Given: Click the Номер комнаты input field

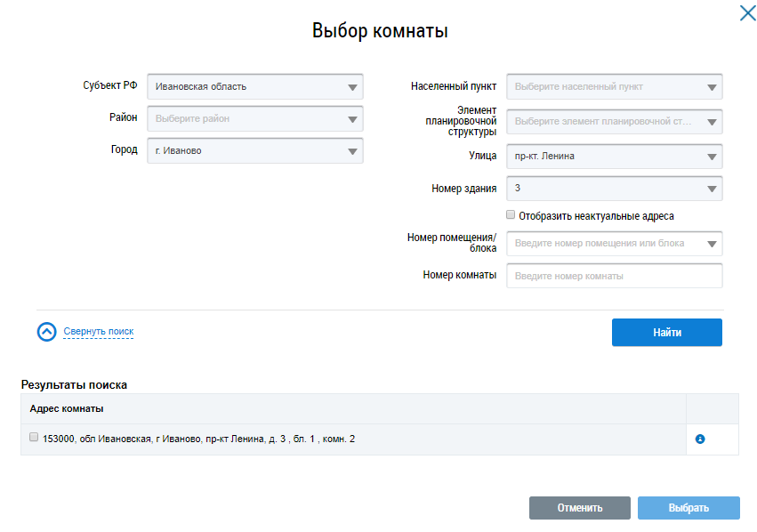Looking at the screenshot, I should [614, 276].
